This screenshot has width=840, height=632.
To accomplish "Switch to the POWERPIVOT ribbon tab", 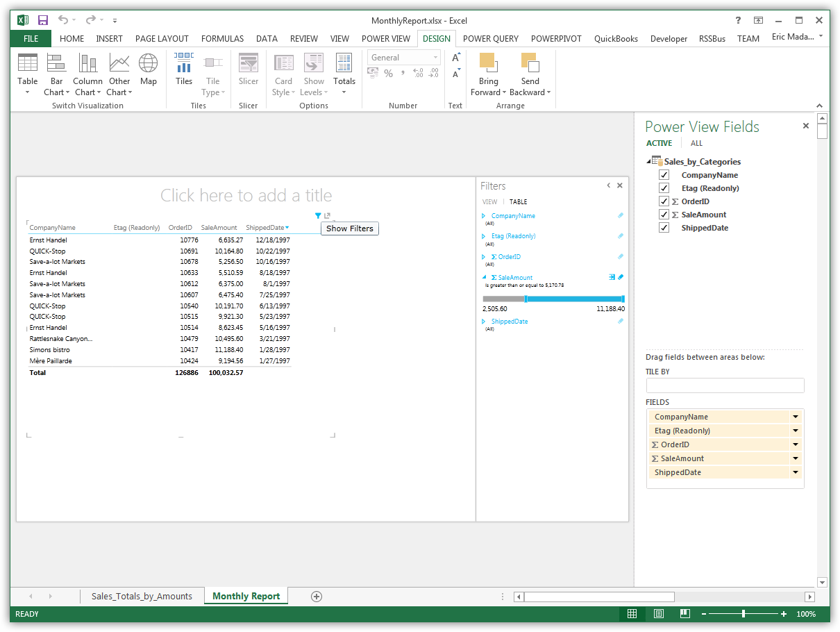I will (x=556, y=39).
